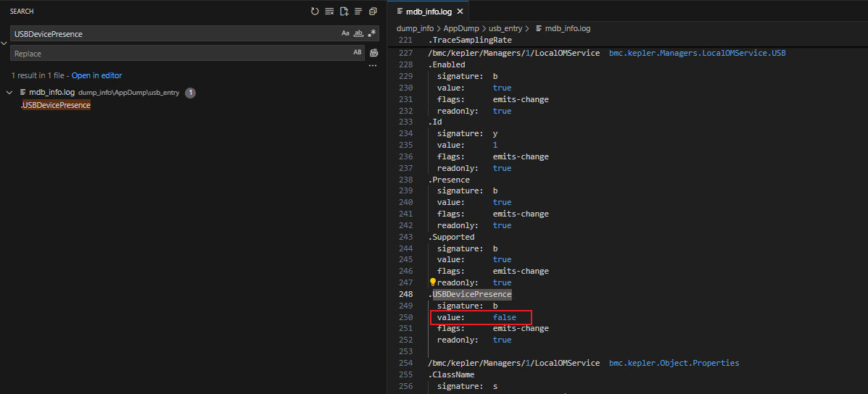The image size is (868, 394).
Task: Clear search results in Search panel
Action: tap(329, 12)
